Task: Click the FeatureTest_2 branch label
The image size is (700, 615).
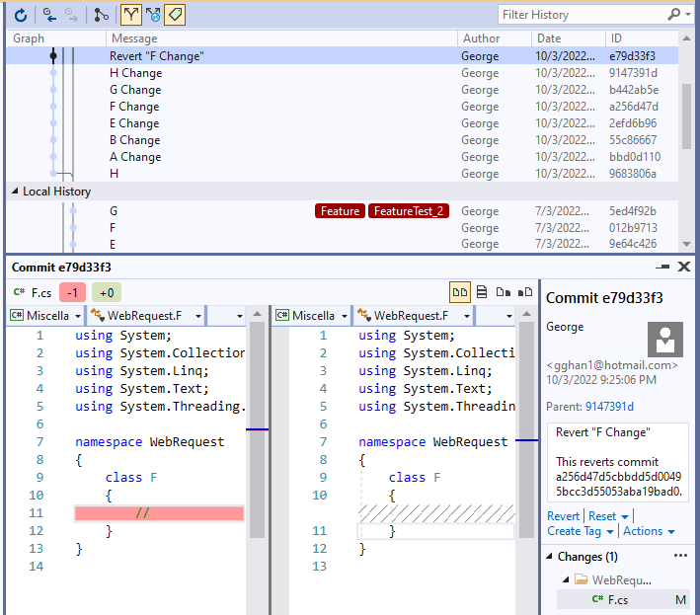Action: [x=408, y=211]
